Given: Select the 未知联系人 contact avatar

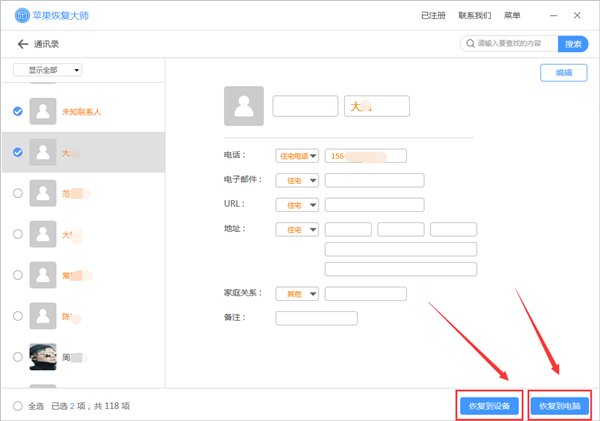Looking at the screenshot, I should (x=43, y=112).
